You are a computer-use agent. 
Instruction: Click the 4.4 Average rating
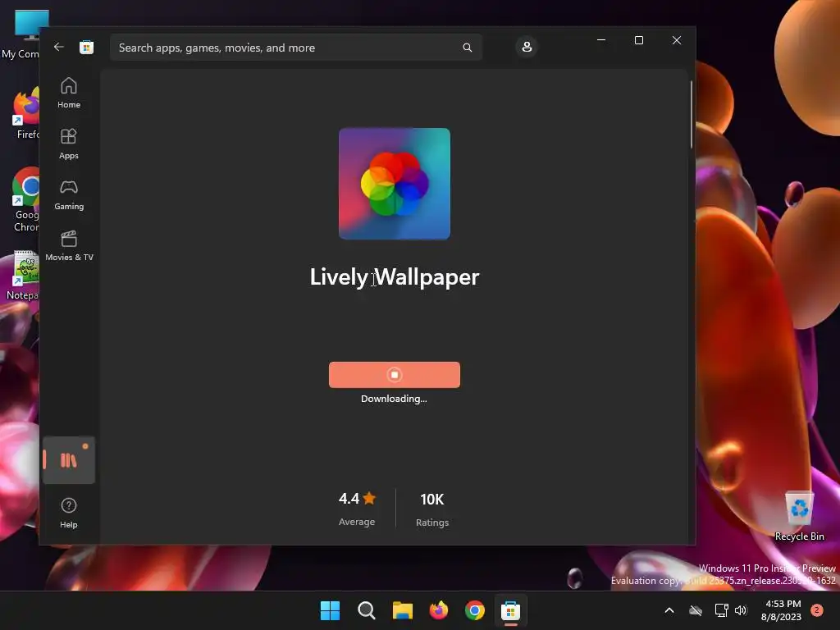point(357,509)
